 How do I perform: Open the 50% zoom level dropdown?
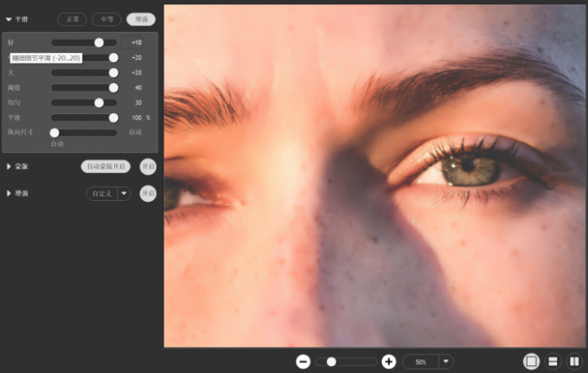pyautogui.click(x=445, y=361)
